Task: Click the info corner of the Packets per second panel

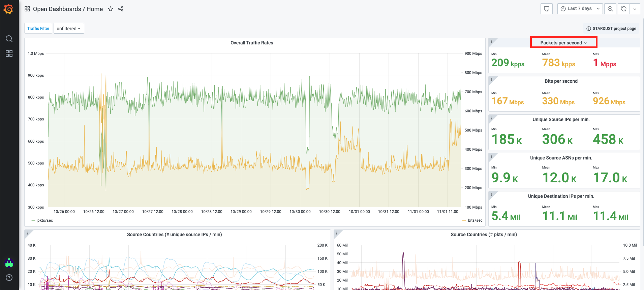Action: (491, 41)
